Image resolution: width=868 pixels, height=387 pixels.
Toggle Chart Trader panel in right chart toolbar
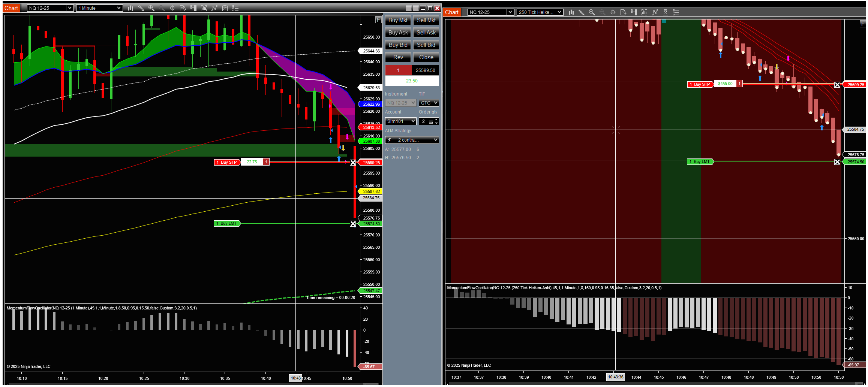click(x=634, y=12)
